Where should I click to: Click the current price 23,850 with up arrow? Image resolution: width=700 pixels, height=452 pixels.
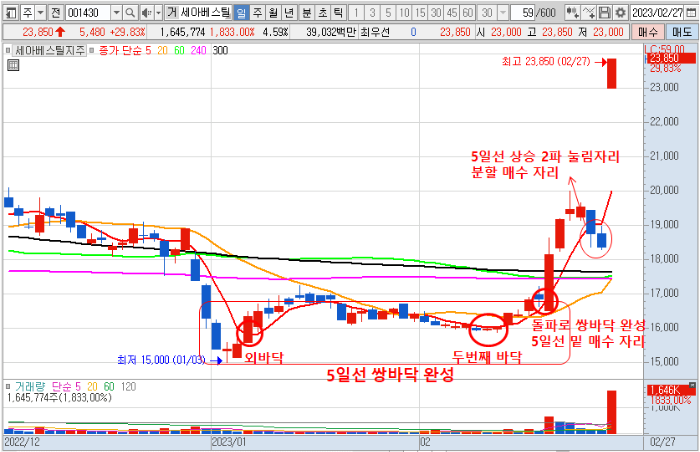coord(44,32)
